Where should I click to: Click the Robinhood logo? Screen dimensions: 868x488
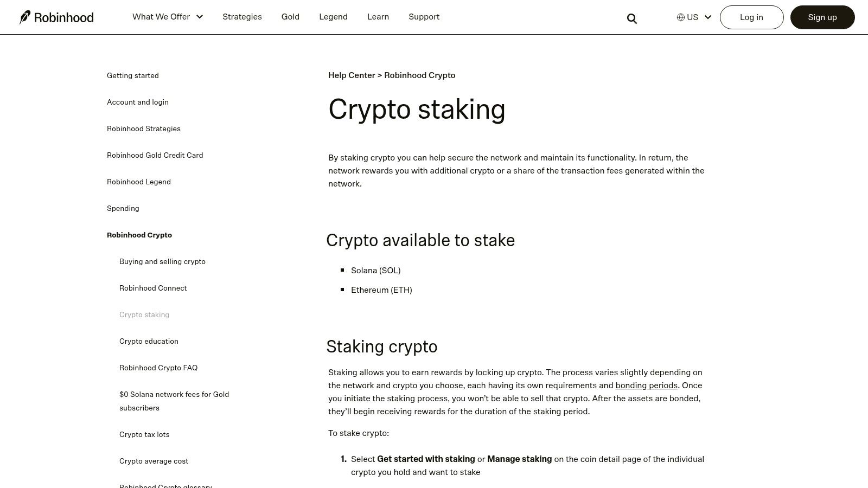(56, 17)
